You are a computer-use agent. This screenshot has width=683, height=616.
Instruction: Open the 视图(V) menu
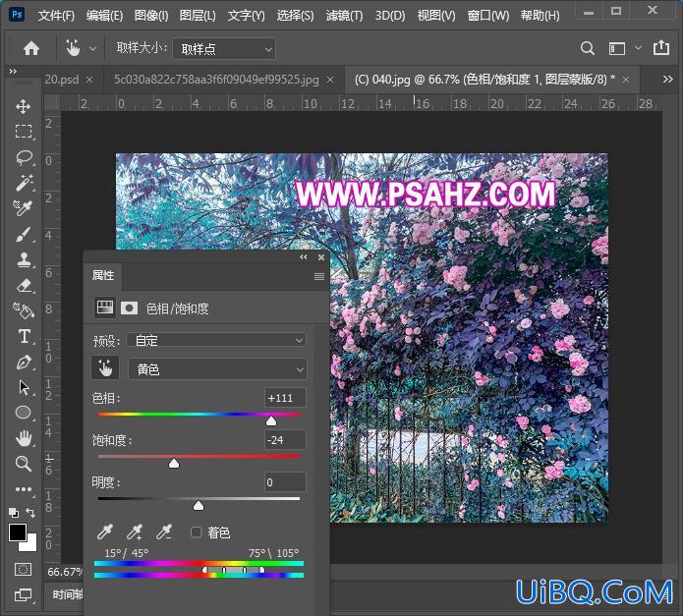point(436,16)
